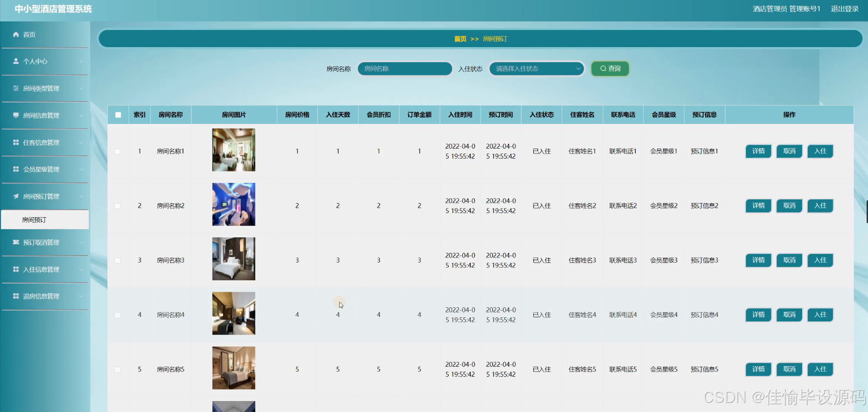Image resolution: width=868 pixels, height=412 pixels.
Task: Click the 房间预订管理 paper-plane icon
Action: pos(16,196)
